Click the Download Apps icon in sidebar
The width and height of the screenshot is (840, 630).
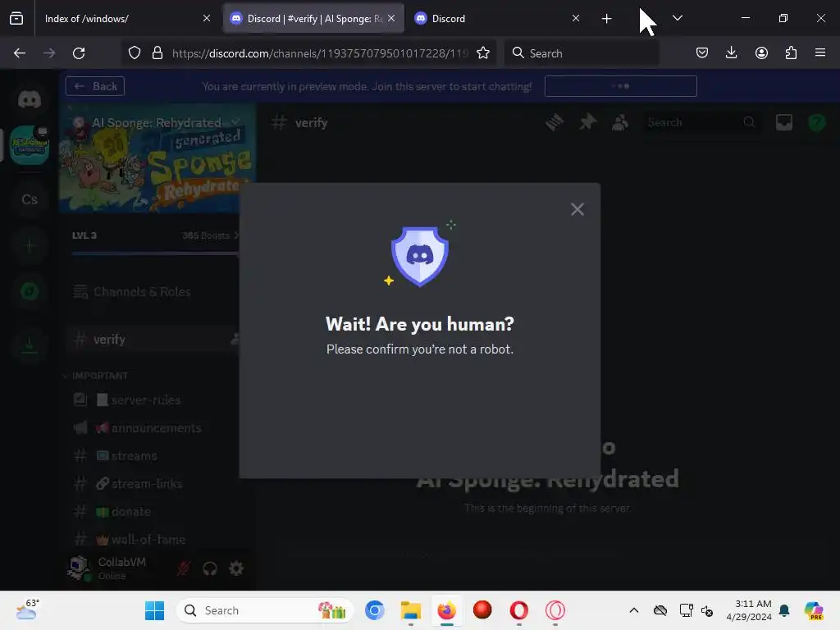point(30,345)
